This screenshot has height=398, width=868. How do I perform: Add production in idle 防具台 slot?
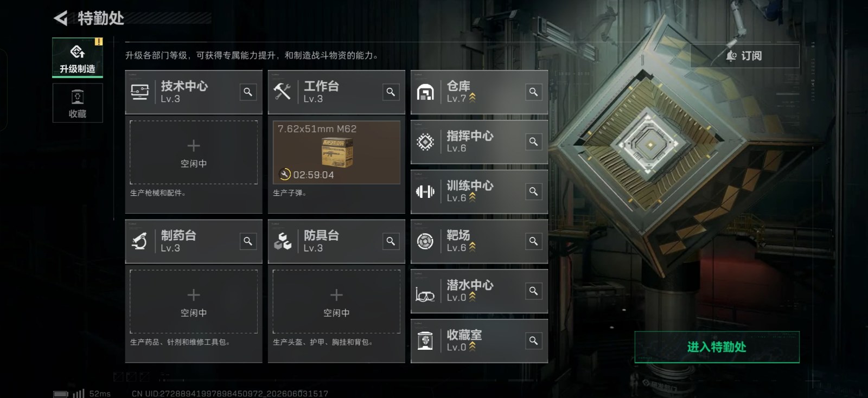coord(336,301)
